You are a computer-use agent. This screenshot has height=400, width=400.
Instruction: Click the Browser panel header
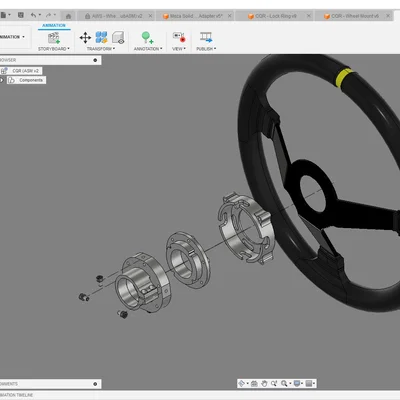click(x=50, y=60)
